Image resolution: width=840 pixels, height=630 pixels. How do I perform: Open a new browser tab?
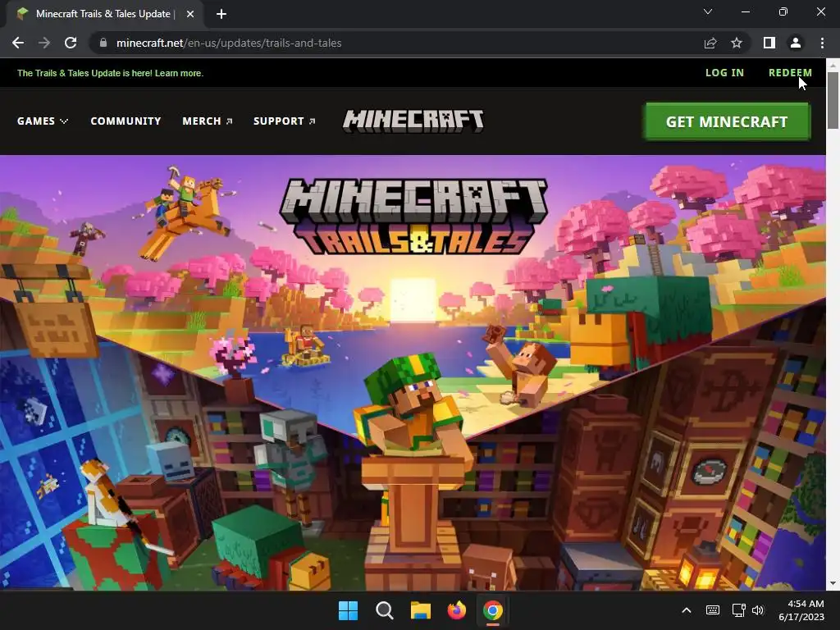(x=221, y=14)
